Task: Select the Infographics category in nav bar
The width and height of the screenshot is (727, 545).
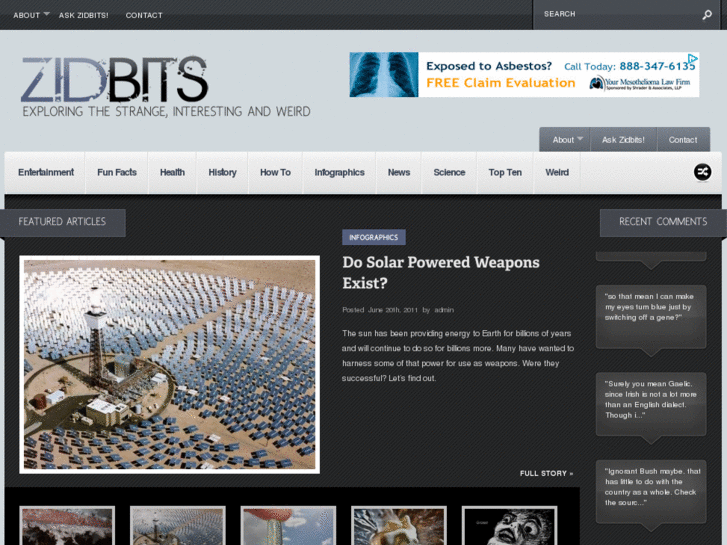Action: (x=339, y=173)
